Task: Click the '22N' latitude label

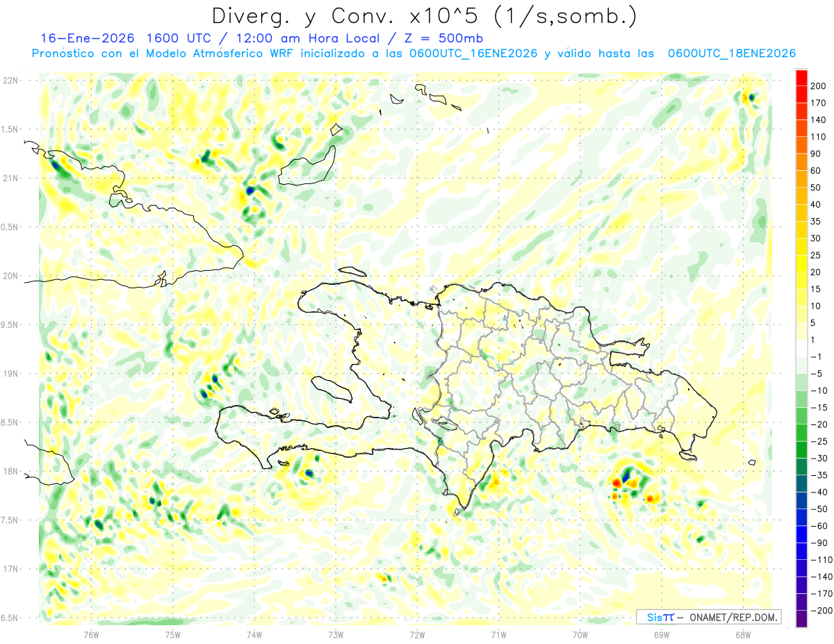Action: [x=10, y=81]
